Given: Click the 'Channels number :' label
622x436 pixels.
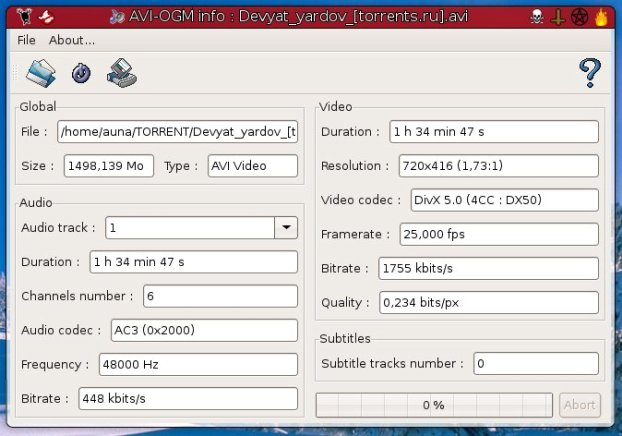Looking at the screenshot, I should [77, 296].
